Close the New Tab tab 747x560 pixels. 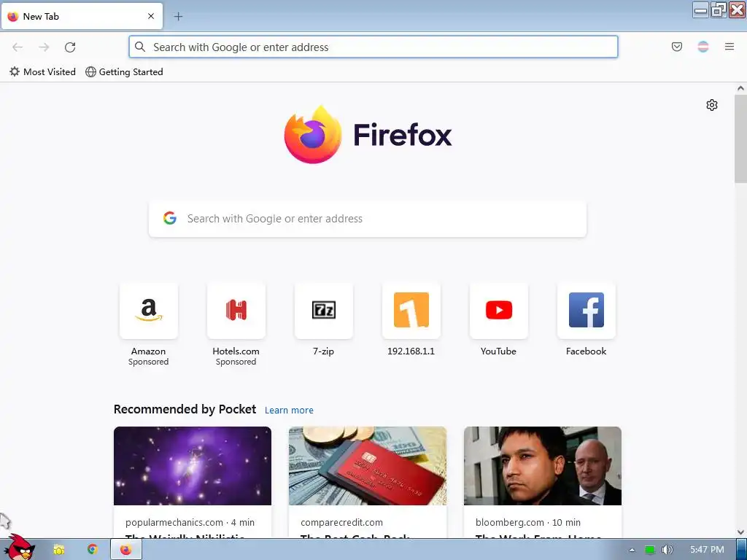pyautogui.click(x=151, y=16)
